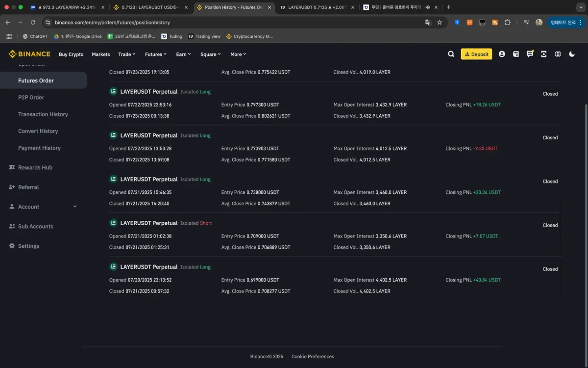The height and width of the screenshot is (368, 588).
Task: Open the tab search dropdown arrow
Action: click(x=581, y=7)
